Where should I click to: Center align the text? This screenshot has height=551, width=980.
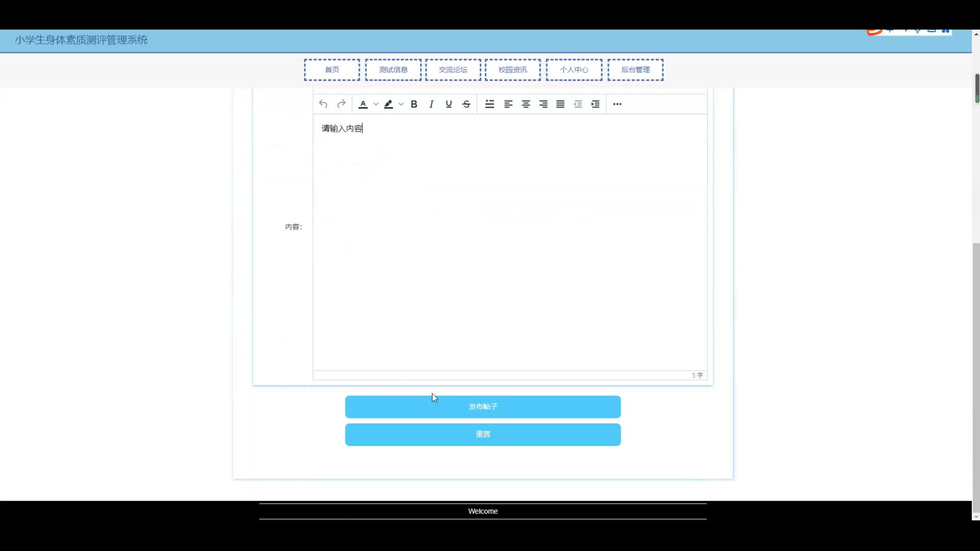[526, 104]
